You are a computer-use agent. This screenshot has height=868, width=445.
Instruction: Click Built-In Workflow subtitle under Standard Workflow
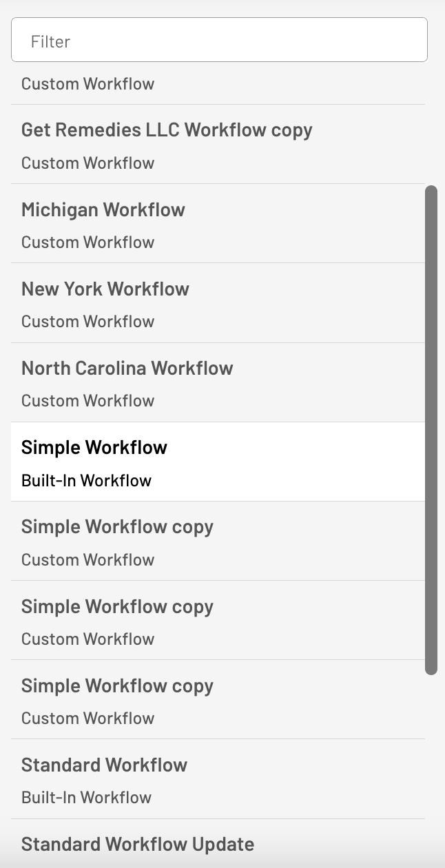[x=86, y=798]
